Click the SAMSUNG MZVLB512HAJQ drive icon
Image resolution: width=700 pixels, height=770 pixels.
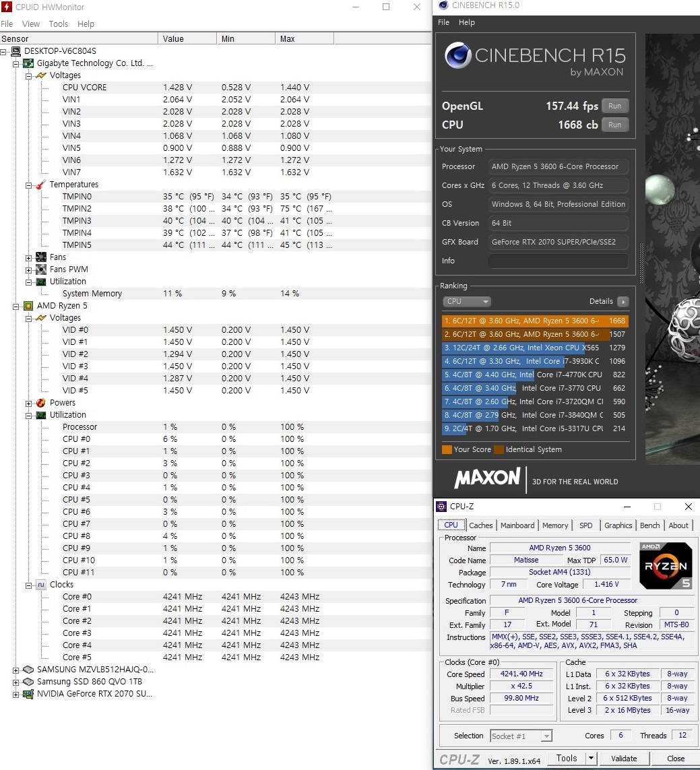[x=28, y=670]
